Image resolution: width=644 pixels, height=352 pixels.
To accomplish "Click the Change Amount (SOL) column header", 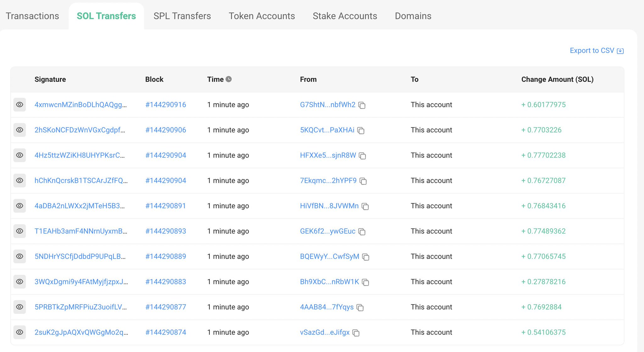I will coord(557,79).
